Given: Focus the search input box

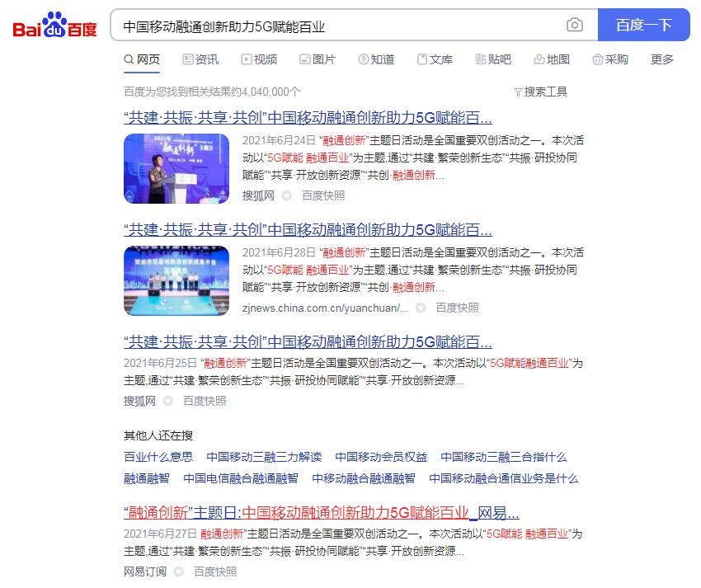Looking at the screenshot, I should [x=340, y=26].
